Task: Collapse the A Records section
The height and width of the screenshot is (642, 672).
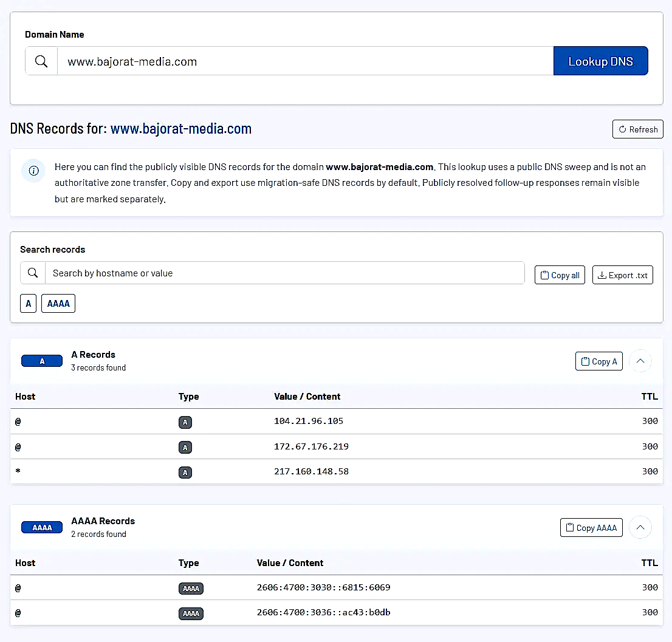Action: [640, 361]
